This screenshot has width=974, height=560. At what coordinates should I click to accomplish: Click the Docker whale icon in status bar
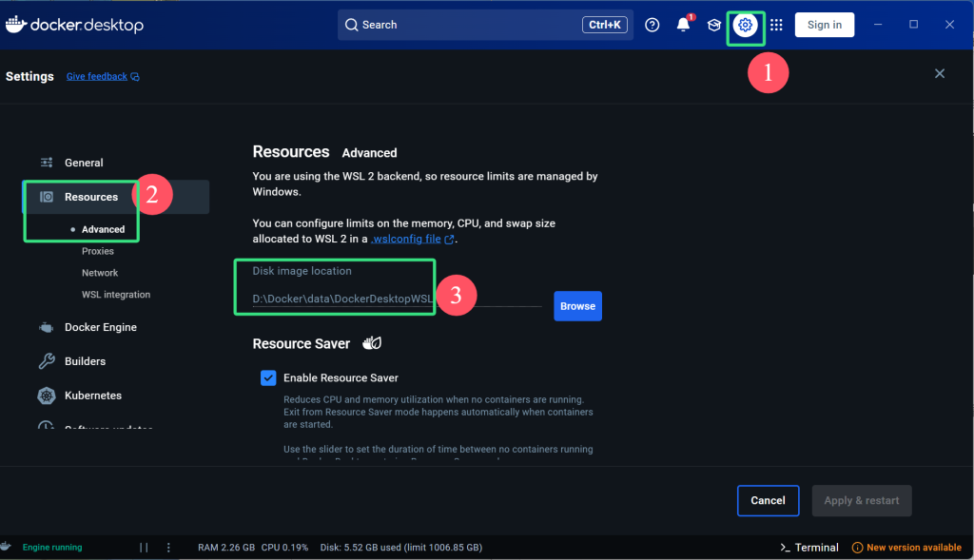7,547
